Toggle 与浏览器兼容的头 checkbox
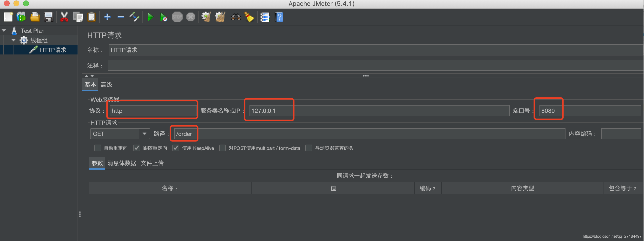Screen dimensions: 644x241 pyautogui.click(x=309, y=148)
